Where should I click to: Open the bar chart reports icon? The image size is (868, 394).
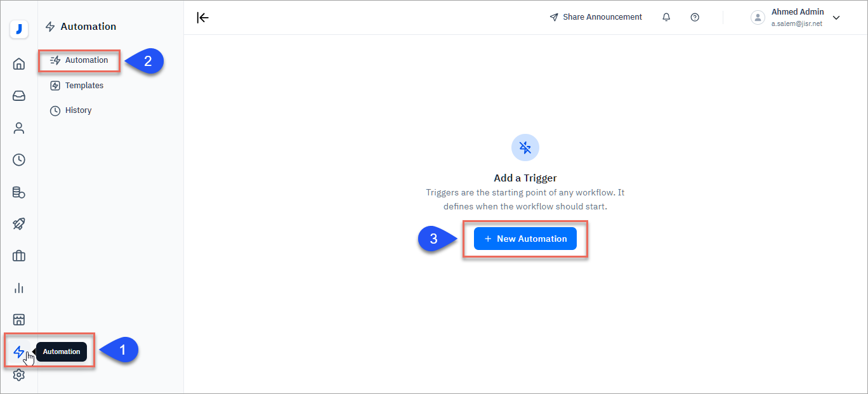coord(19,287)
